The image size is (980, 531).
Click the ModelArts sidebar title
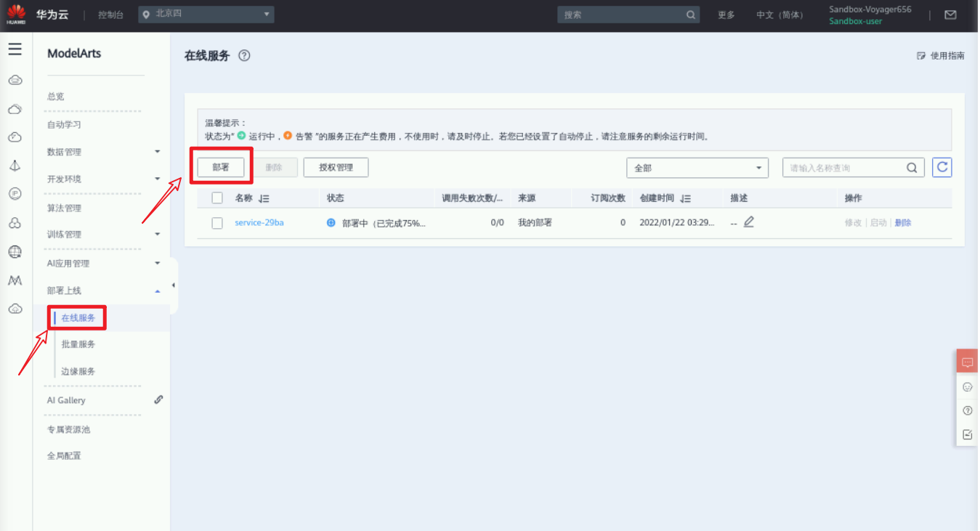pyautogui.click(x=74, y=53)
